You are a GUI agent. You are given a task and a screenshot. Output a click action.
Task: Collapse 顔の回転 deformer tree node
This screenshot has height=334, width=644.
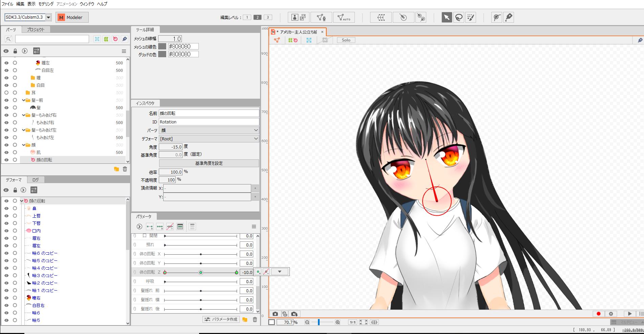coord(22,201)
